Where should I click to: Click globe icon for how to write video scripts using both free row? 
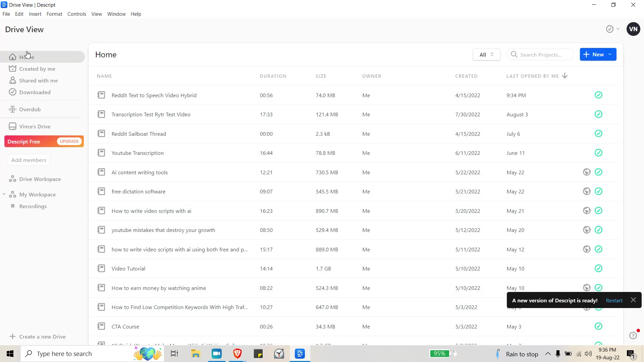pos(587,249)
